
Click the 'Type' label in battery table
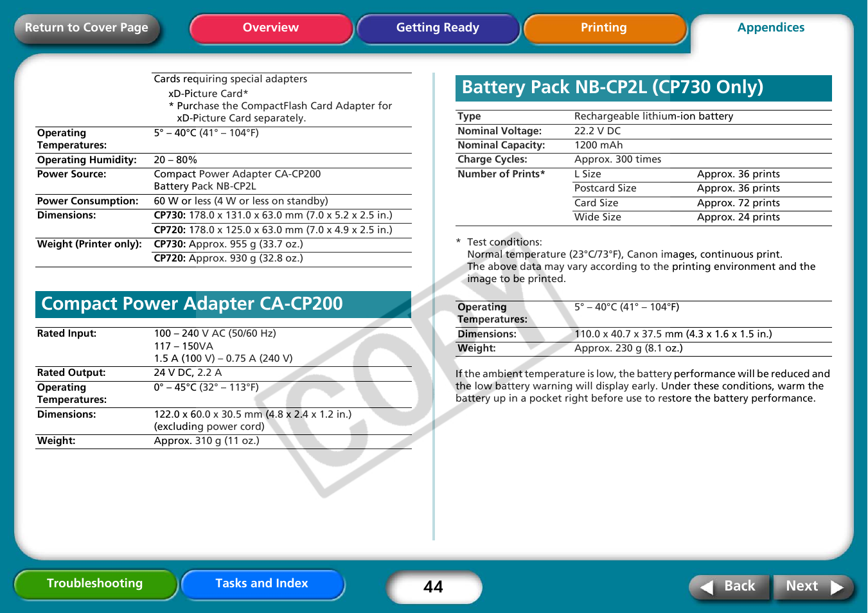[469, 116]
